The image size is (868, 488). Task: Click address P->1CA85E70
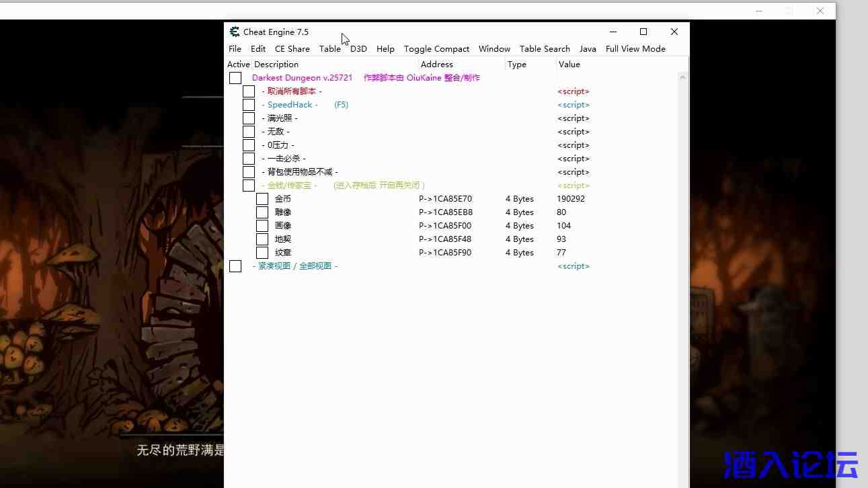[446, 199]
